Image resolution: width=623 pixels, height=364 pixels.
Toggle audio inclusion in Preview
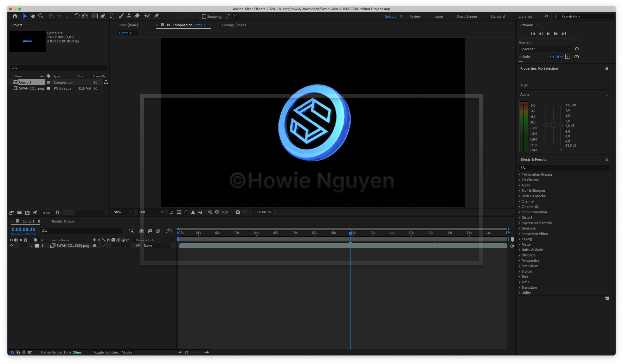[x=559, y=57]
